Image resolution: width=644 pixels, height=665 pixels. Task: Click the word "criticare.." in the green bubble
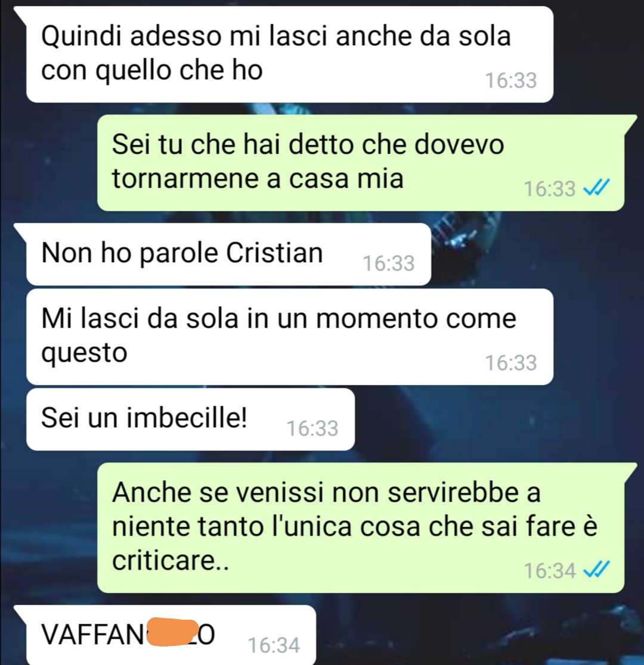coord(171,560)
